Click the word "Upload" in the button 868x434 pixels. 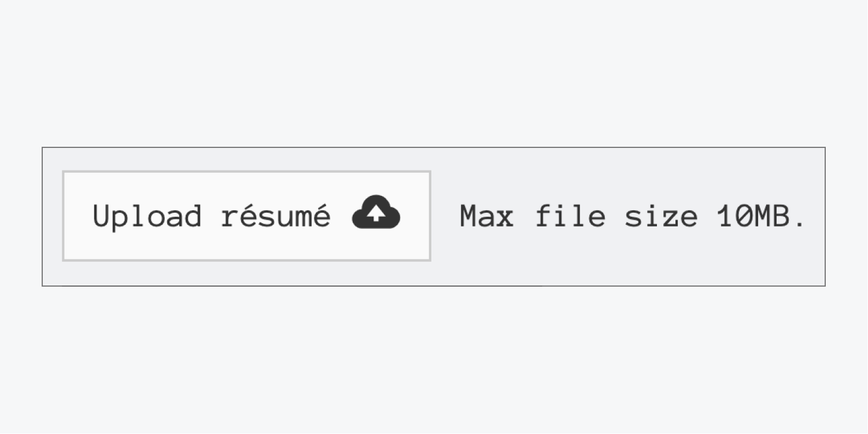(x=147, y=217)
